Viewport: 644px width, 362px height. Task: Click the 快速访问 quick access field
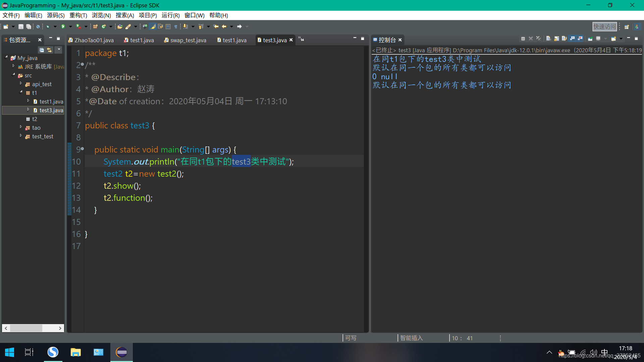point(604,26)
